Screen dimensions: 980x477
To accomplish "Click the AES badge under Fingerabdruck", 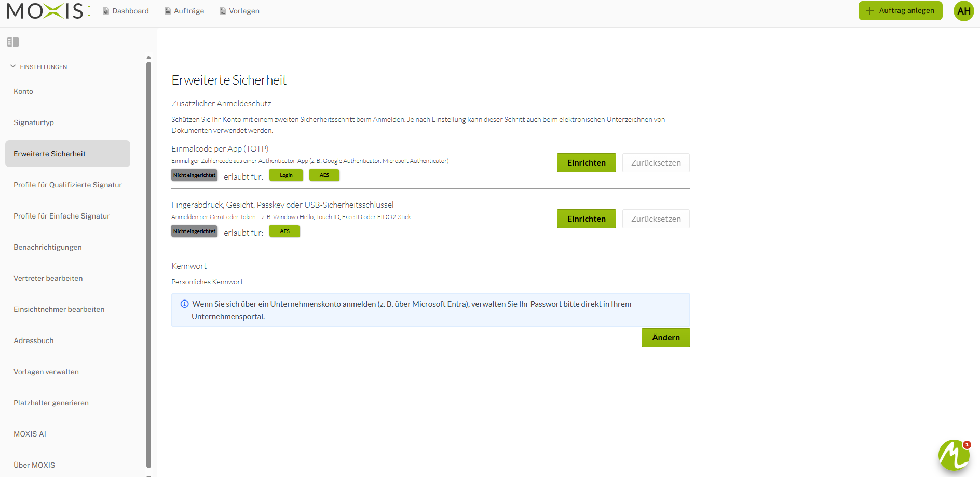I will [x=285, y=231].
